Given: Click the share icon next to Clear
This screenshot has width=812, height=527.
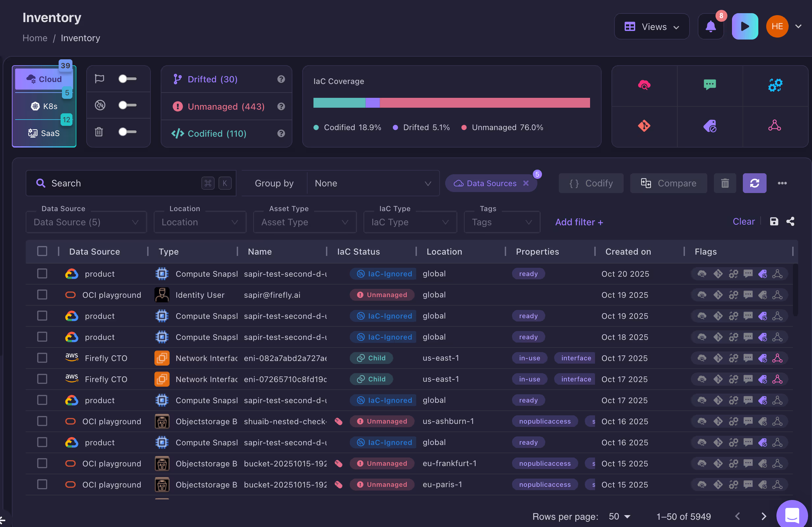Looking at the screenshot, I should coord(791,222).
